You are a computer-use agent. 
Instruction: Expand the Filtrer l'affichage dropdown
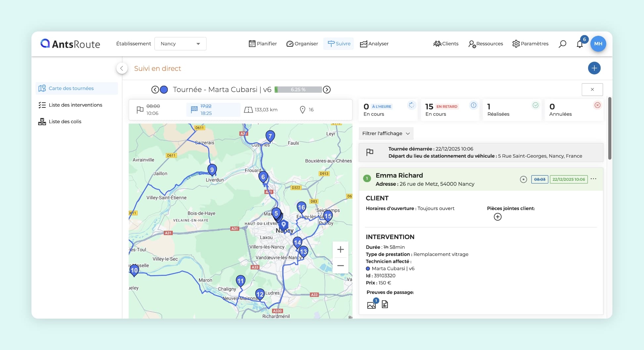click(386, 133)
